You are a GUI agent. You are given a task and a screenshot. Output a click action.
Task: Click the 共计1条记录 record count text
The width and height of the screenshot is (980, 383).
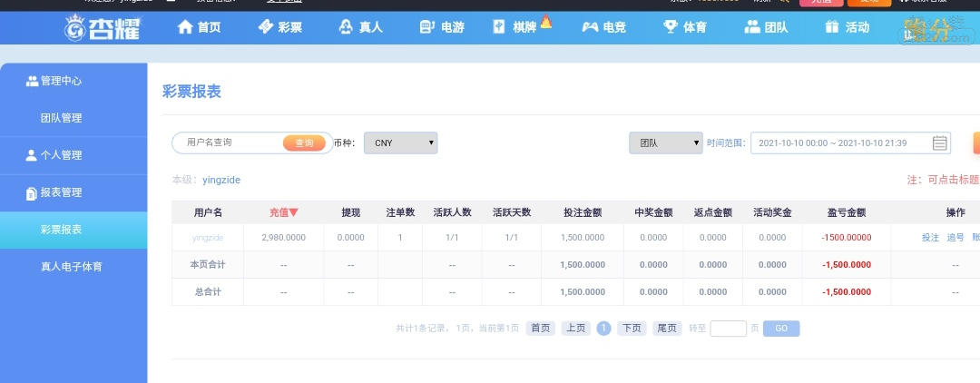tap(423, 329)
